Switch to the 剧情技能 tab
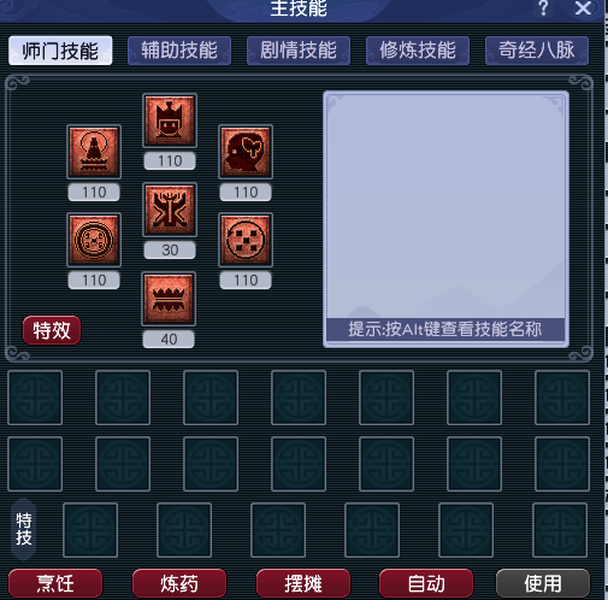This screenshot has height=600, width=608. [x=298, y=50]
